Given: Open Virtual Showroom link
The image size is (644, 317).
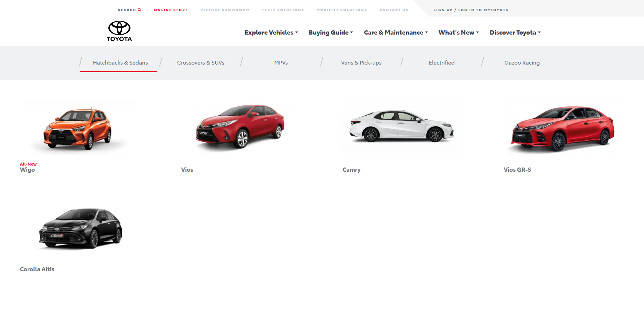Looking at the screenshot, I should coord(225,10).
